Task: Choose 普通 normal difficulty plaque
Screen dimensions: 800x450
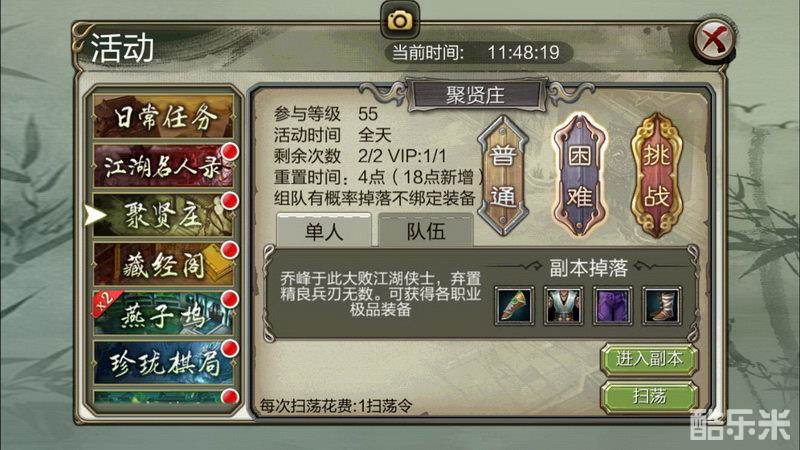Action: (x=503, y=176)
